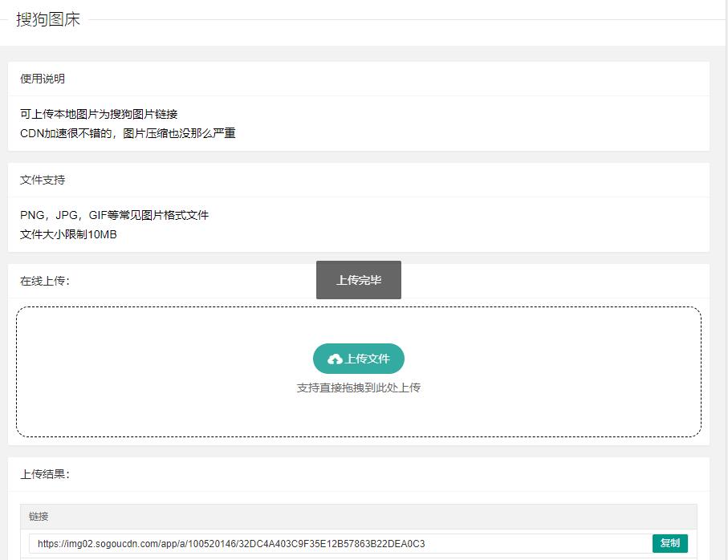Click the cloud upload icon
Screen dimensions: 728x560
coord(335,359)
